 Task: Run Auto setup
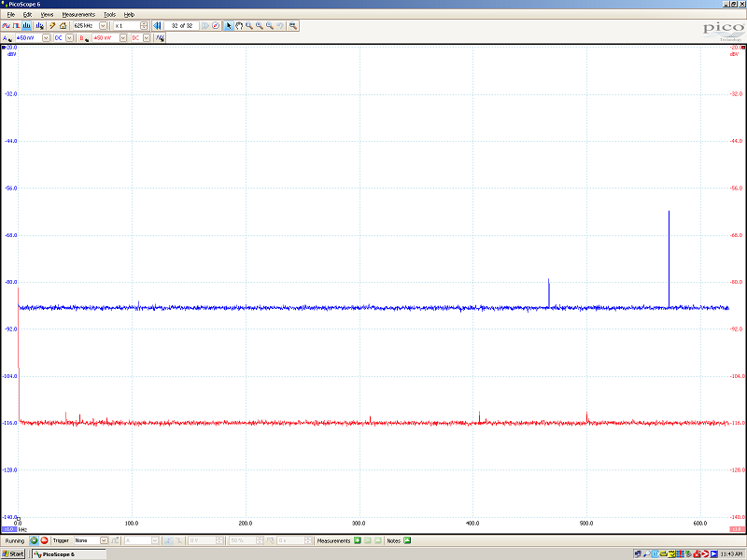52,26
